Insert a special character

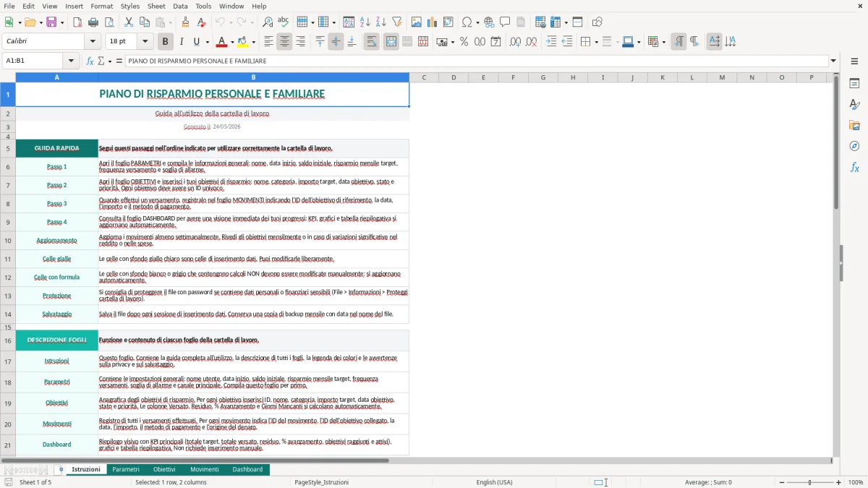pyautogui.click(x=467, y=22)
